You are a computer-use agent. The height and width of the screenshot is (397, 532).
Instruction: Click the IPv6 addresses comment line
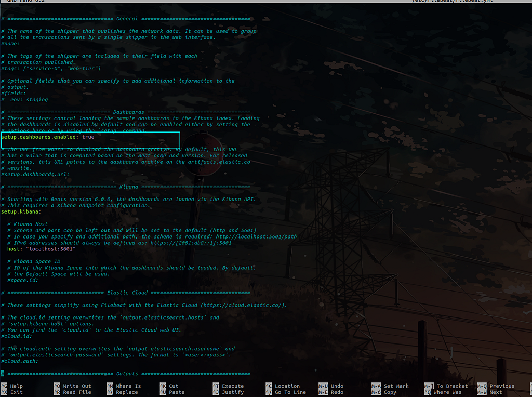pos(119,243)
